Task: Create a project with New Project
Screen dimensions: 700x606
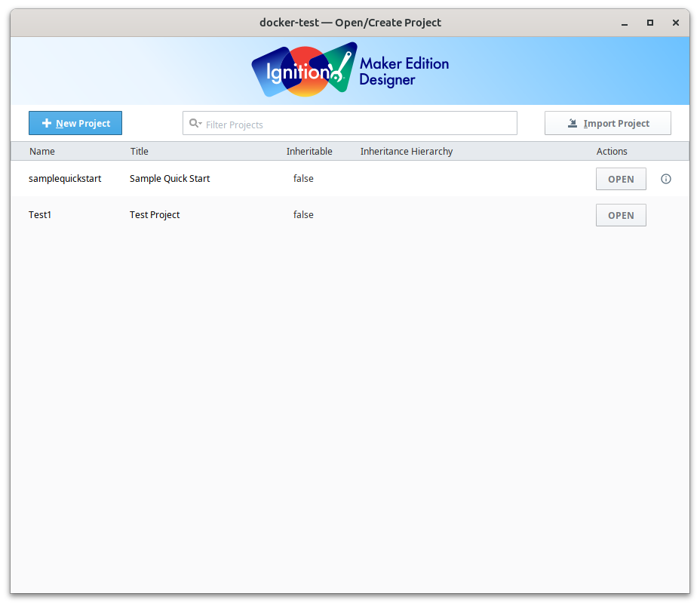Action: pyautogui.click(x=75, y=123)
